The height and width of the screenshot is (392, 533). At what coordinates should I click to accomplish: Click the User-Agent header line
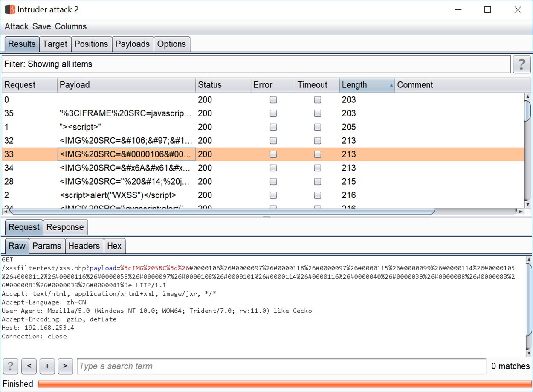157,311
